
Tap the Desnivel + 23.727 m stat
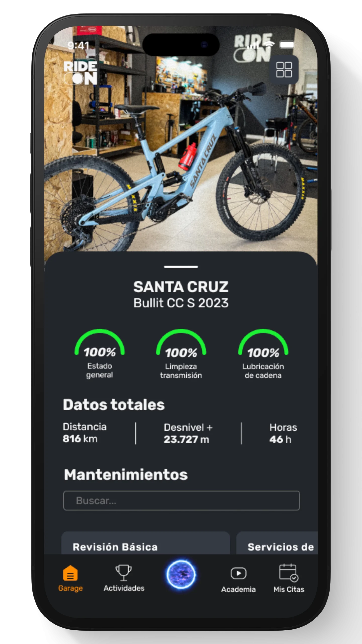188,433
